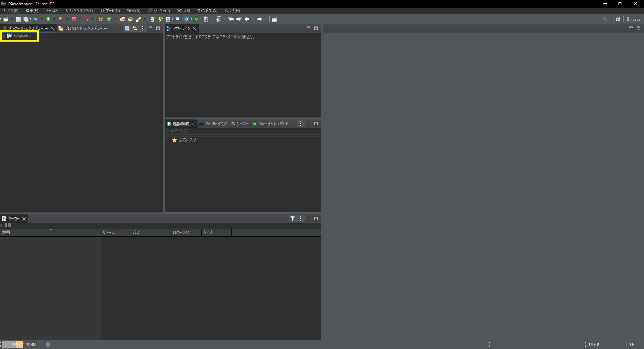Filter markers with the funnel icon
Image resolution: width=644 pixels, height=349 pixels.
tap(292, 218)
